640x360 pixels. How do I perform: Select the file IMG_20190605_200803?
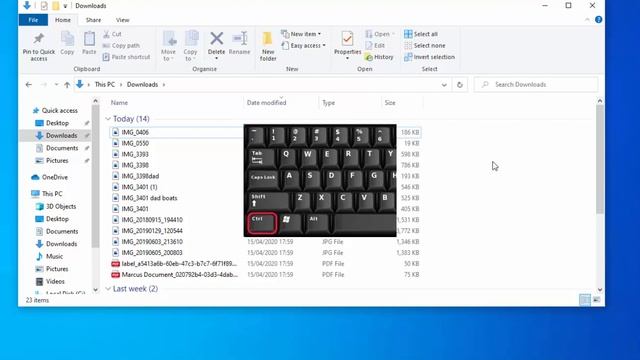[x=152, y=253]
